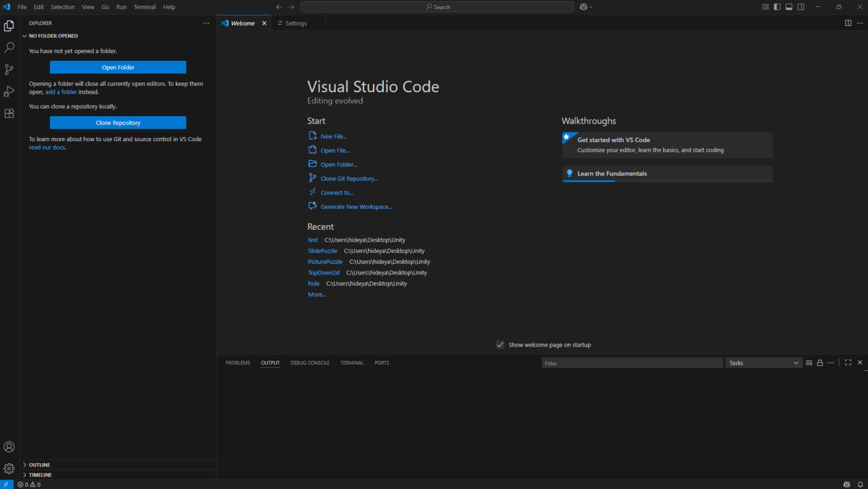Toggle the primary sidebar visibility
Viewport: 868px width, 489px height.
pyautogui.click(x=777, y=7)
